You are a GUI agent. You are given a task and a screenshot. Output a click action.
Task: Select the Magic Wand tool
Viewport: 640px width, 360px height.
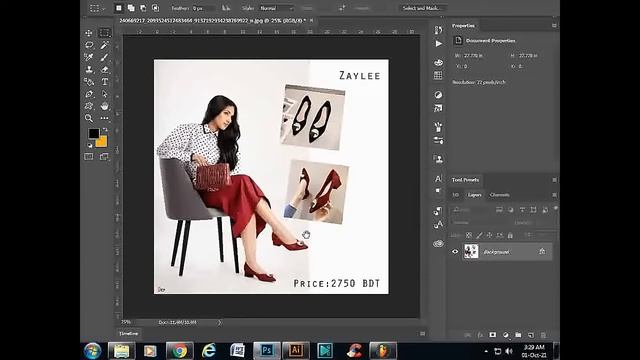point(104,45)
